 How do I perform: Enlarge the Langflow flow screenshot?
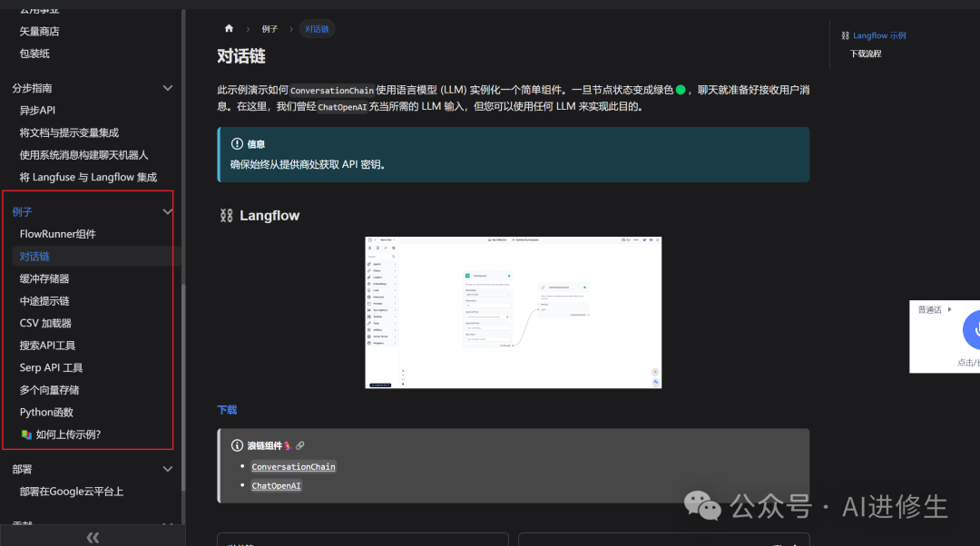tap(513, 312)
